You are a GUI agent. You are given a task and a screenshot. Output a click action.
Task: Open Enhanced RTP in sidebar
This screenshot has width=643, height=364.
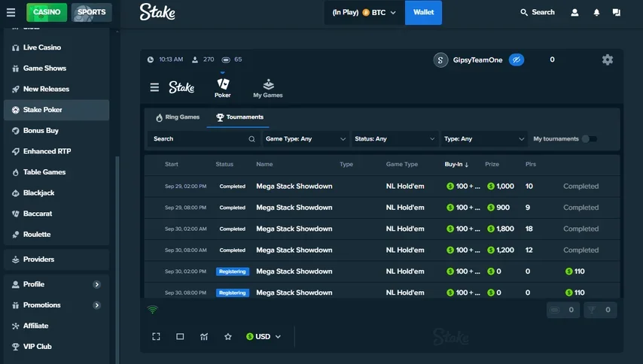tap(56, 151)
